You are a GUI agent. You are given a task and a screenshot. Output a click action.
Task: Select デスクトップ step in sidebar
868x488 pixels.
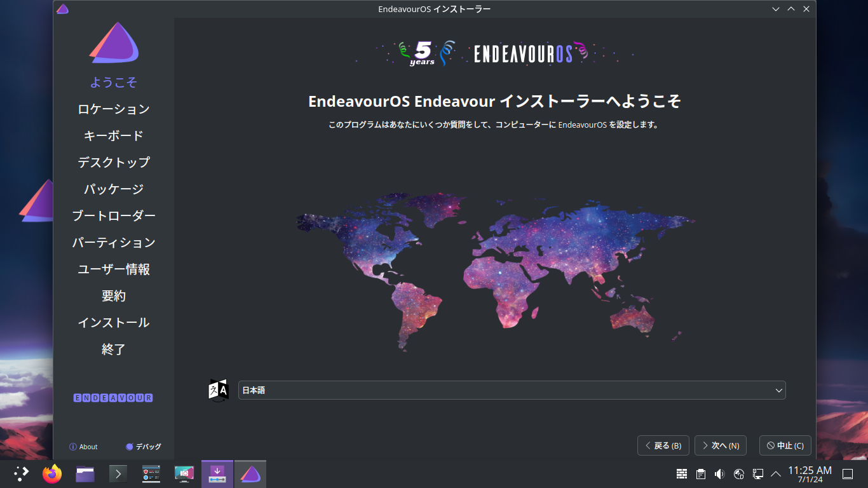coord(114,163)
